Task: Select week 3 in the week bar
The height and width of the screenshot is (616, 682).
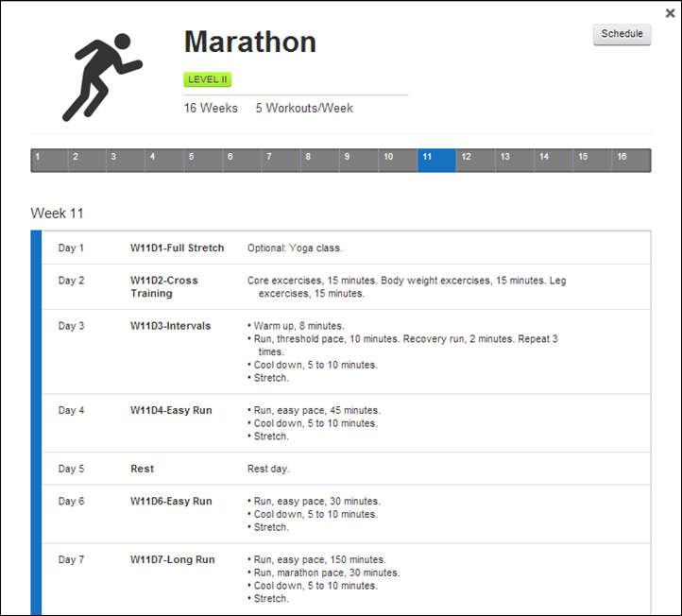Action: click(126, 161)
